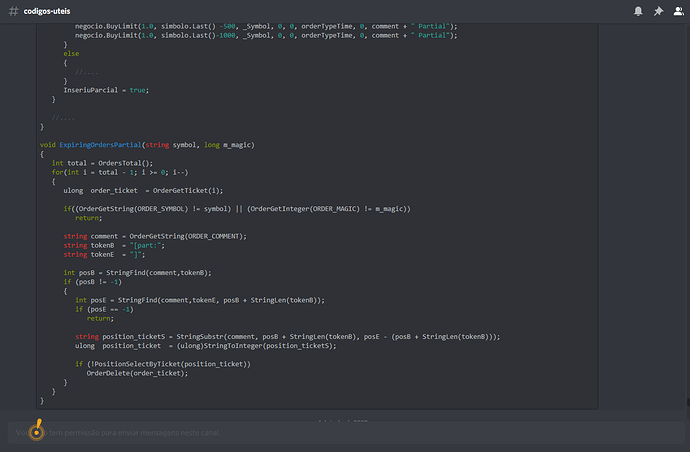Click the OrderGetString(ORDER_SYMBOL) condition line
The height and width of the screenshot is (452, 690).
click(237, 209)
